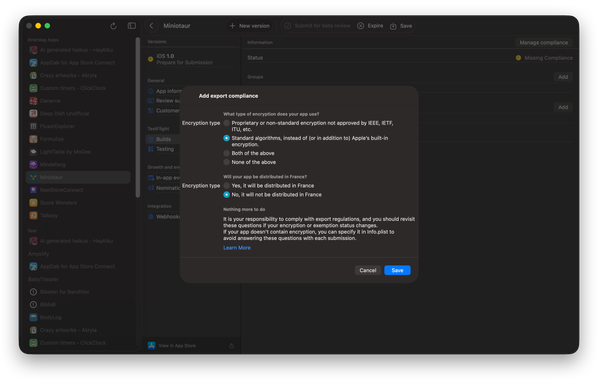The height and width of the screenshot is (384, 598).
Task: Cancel the export compliance dialog
Action: (x=368, y=270)
